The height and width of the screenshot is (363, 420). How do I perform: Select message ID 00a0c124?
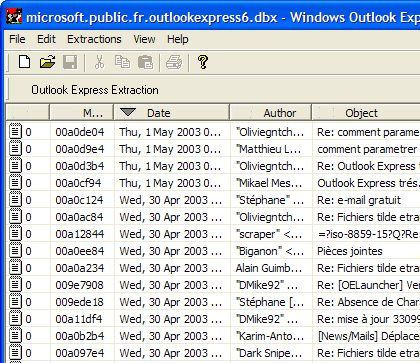(80, 200)
